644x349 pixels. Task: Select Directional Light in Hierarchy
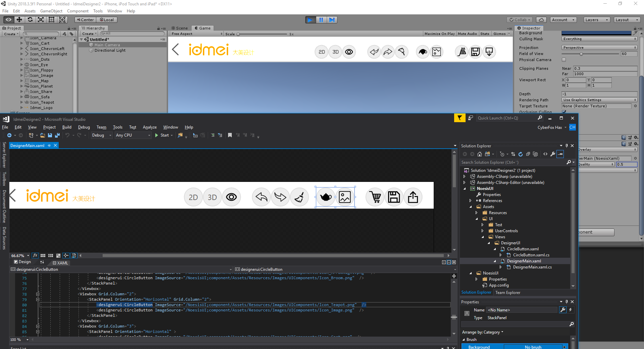click(x=110, y=50)
